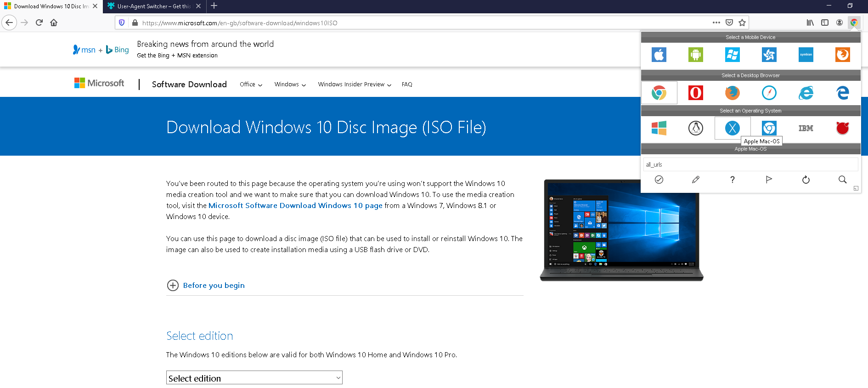Expand the Before you begin section

coord(206,286)
